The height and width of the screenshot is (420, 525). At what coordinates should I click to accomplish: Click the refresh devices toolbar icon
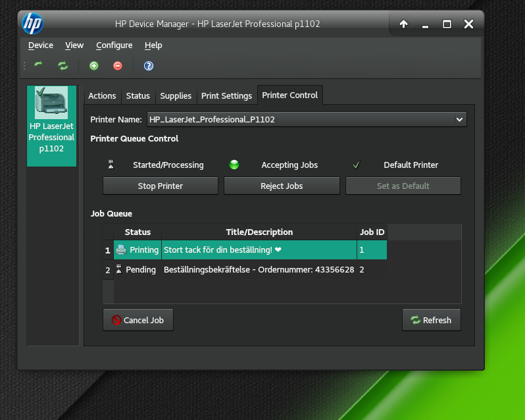(x=63, y=65)
